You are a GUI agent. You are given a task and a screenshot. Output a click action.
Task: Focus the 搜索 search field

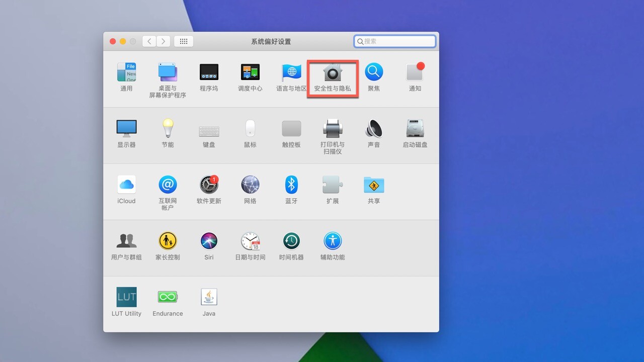[395, 41]
